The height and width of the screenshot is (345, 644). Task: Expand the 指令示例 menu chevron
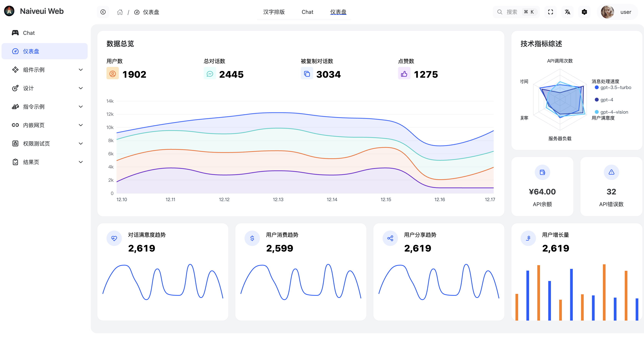[81, 107]
